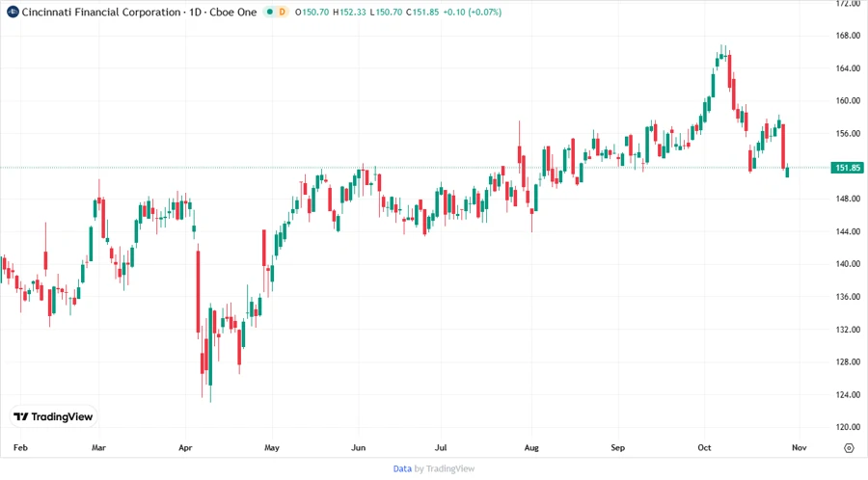Click the green market status dot

pyautogui.click(x=270, y=12)
